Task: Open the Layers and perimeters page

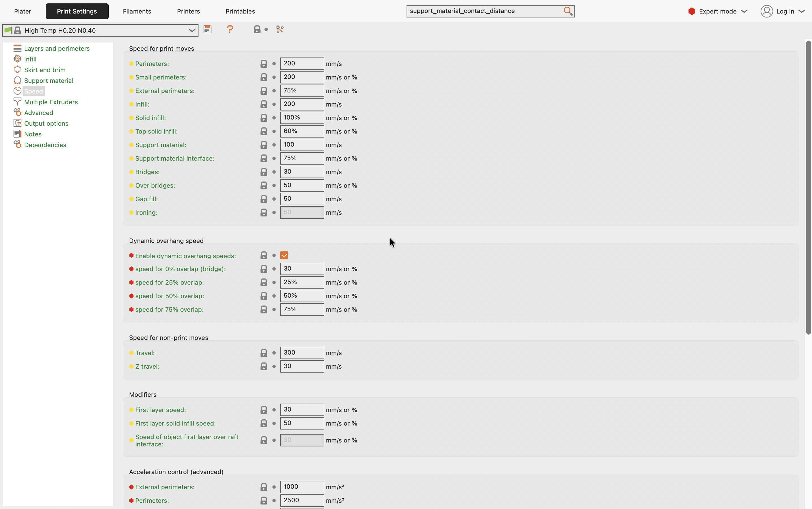Action: click(57, 48)
